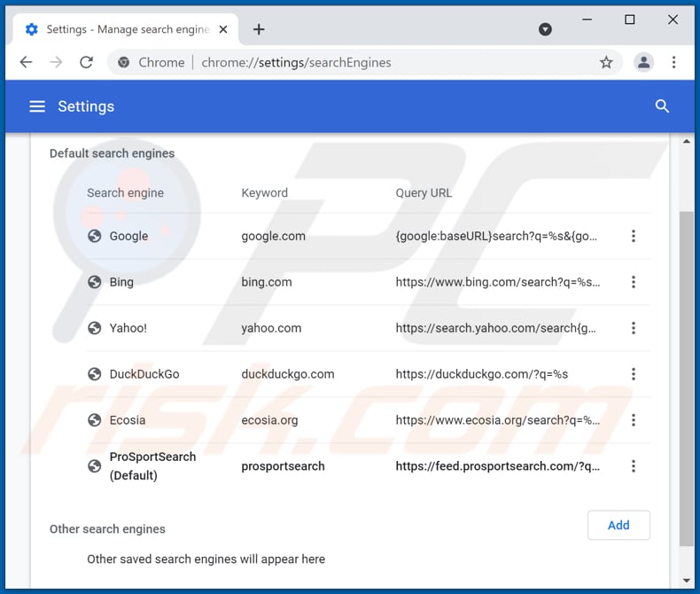
Task: Click the globe icon beside Ecosia
Action: click(94, 420)
